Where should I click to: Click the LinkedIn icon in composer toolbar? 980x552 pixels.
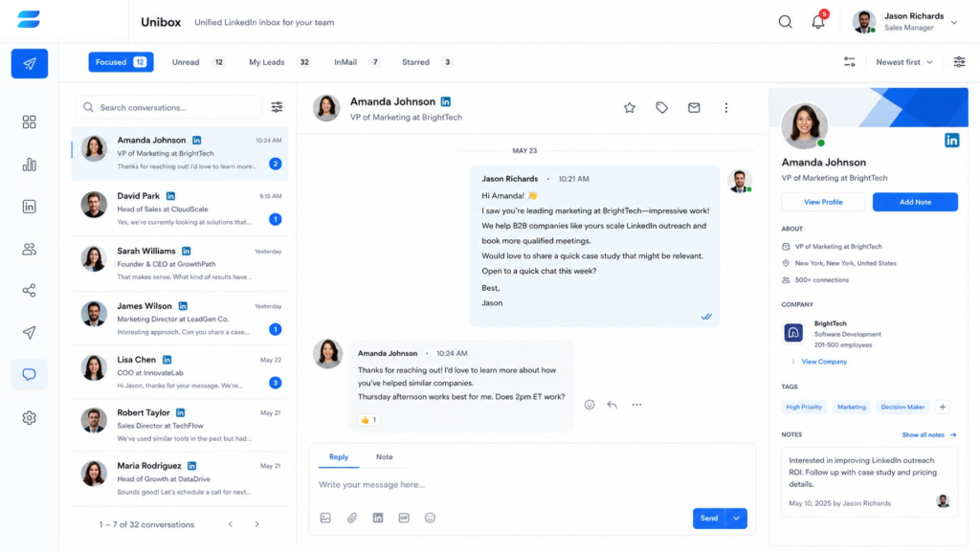pyautogui.click(x=378, y=518)
